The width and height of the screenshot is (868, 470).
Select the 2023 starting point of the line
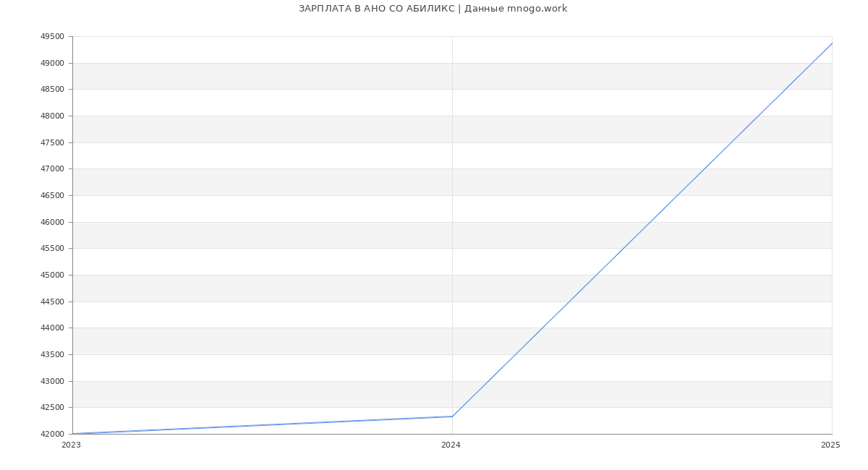(x=73, y=434)
